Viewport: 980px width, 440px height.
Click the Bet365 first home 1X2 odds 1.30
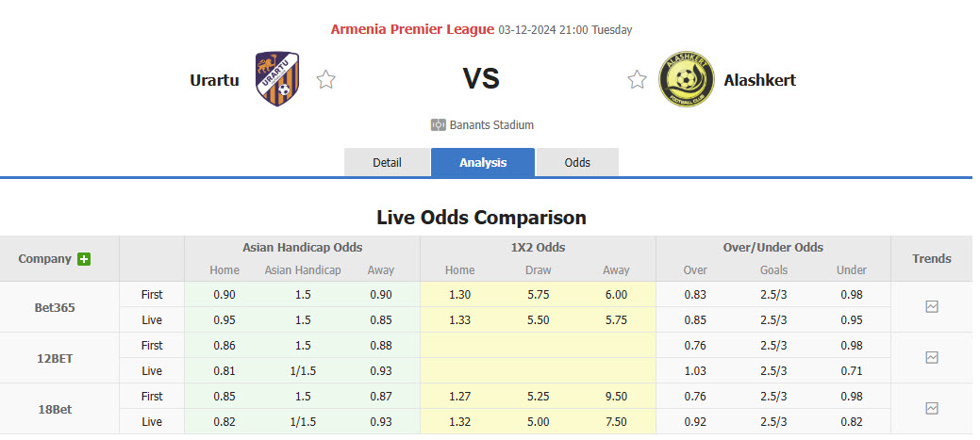pos(459,295)
